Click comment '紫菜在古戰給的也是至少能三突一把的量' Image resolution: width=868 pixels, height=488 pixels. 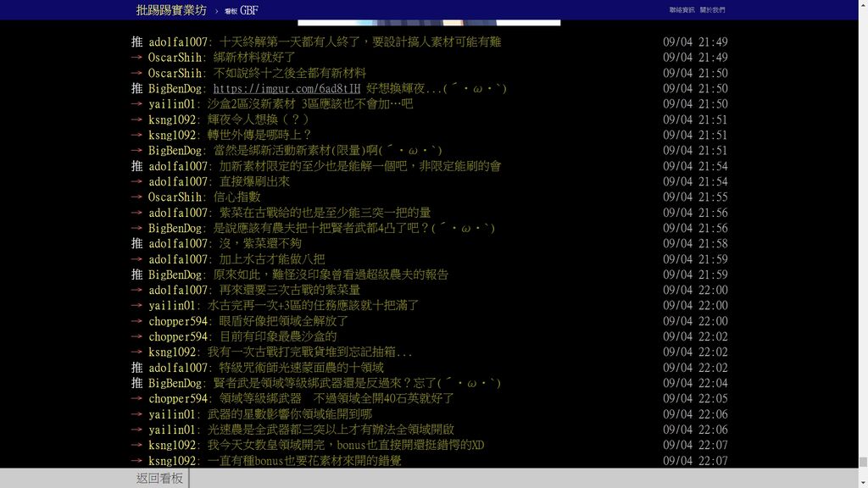(325, 213)
